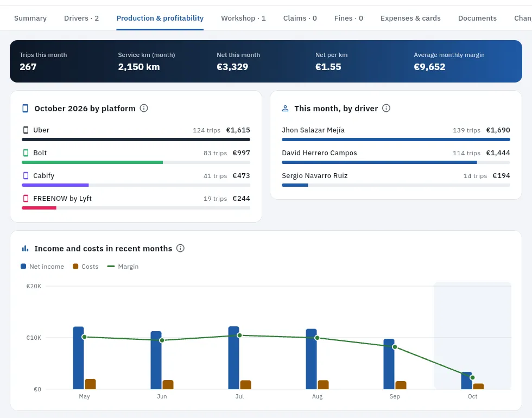Click the Jun net income bar
This screenshot has width=532, height=418.
156,360
